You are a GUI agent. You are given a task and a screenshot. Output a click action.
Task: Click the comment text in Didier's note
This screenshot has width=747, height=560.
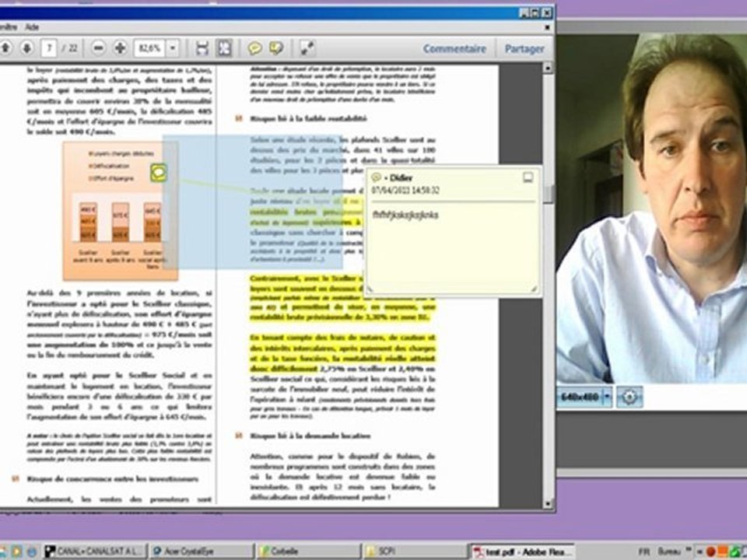405,215
